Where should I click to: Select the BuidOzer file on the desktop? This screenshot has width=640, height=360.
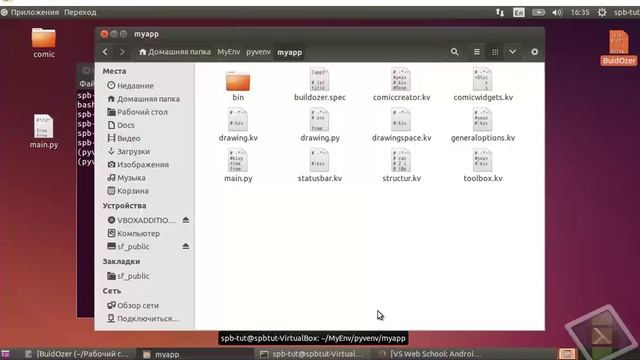point(619,47)
